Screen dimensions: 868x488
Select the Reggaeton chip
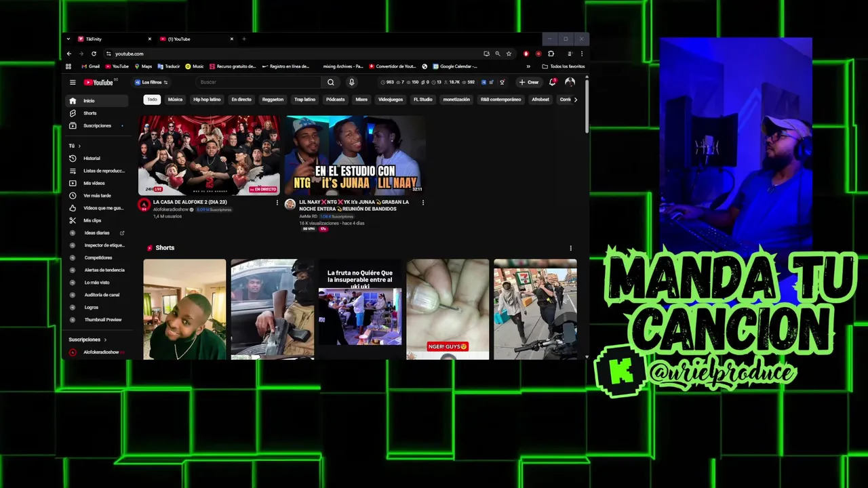click(x=273, y=100)
